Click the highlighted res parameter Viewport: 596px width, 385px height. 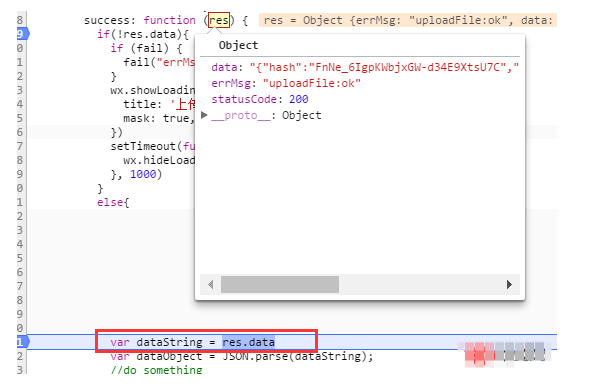click(219, 20)
